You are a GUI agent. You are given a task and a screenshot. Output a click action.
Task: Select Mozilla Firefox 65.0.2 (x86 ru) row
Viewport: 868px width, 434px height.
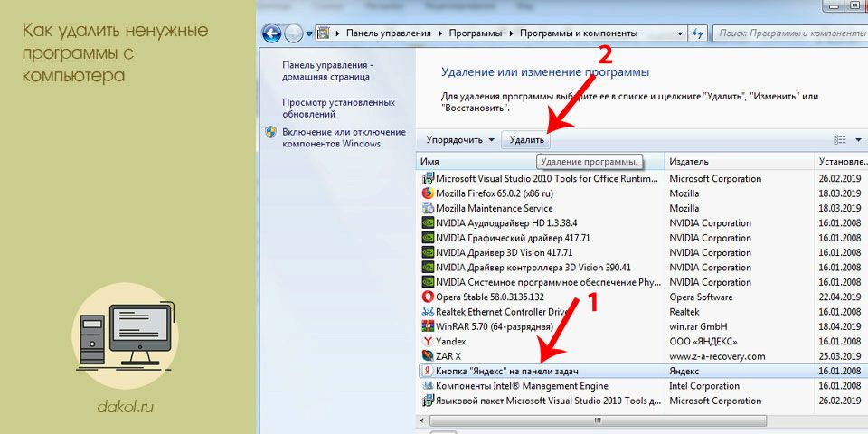pos(642,193)
